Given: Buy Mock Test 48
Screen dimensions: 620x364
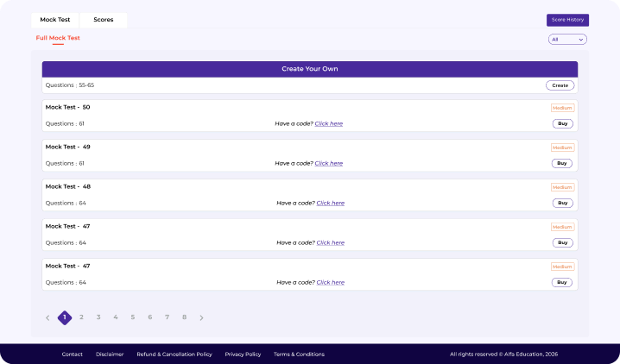Looking at the screenshot, I should tap(562, 203).
